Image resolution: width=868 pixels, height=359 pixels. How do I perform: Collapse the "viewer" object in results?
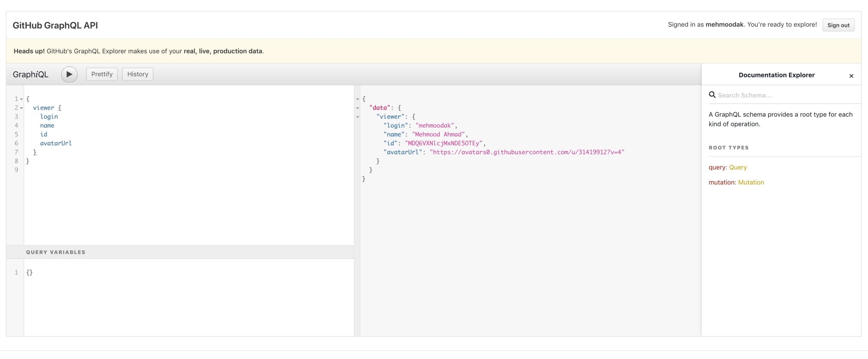click(357, 117)
